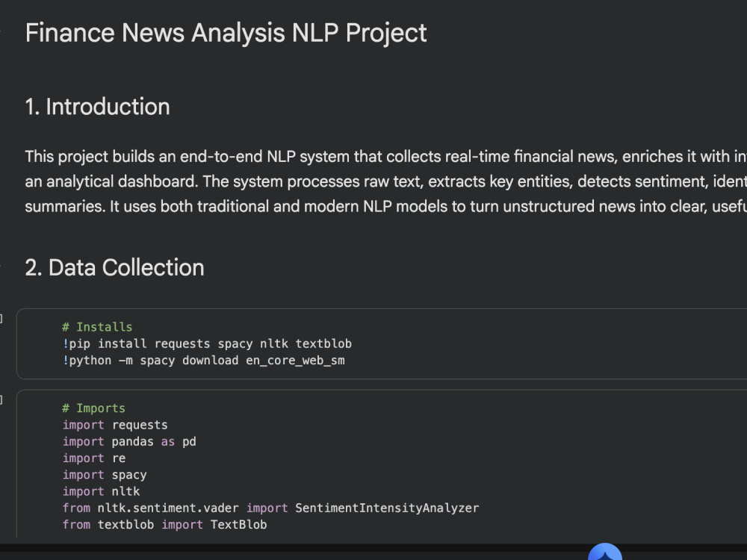
Task: Click the '# Installs' comment line
Action: click(97, 327)
